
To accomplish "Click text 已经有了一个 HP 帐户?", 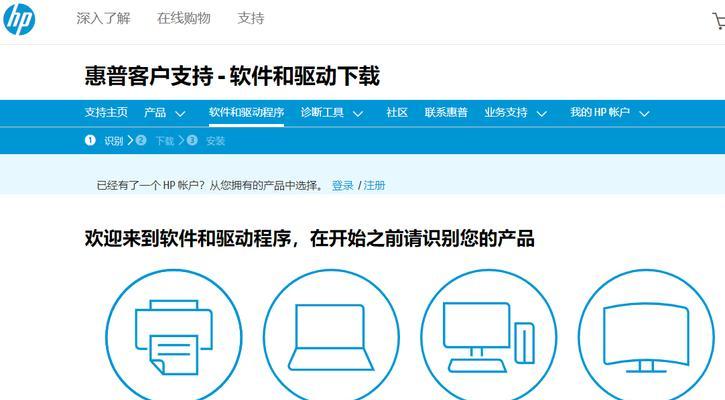I will pyautogui.click(x=151, y=185).
